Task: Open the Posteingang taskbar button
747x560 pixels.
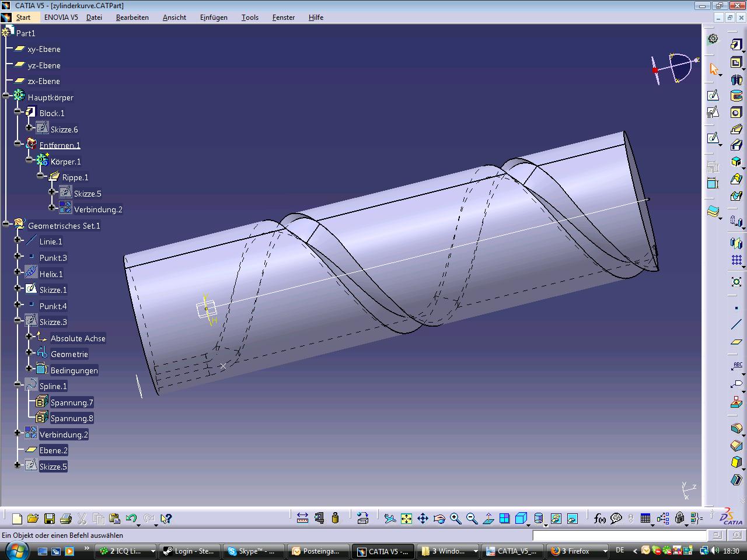Action: pos(319,551)
